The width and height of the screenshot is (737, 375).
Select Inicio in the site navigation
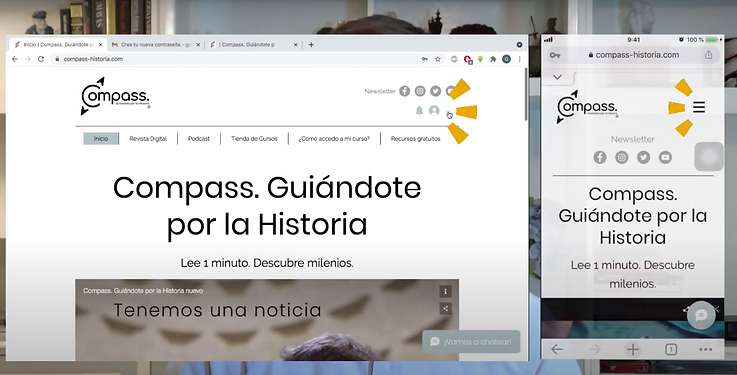point(101,139)
